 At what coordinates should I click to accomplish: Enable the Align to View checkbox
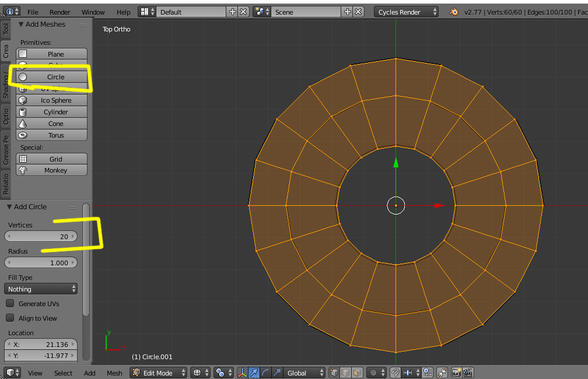click(10, 318)
